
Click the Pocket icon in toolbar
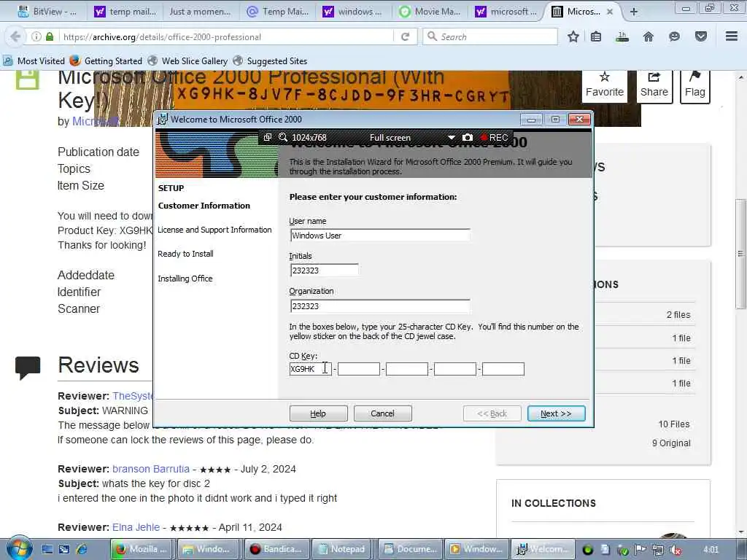[700, 36]
